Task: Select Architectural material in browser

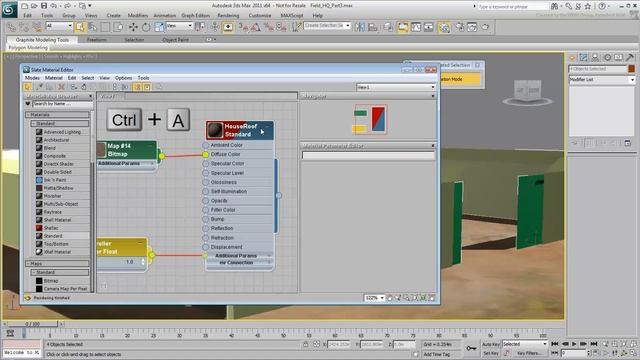Action: click(x=56, y=140)
